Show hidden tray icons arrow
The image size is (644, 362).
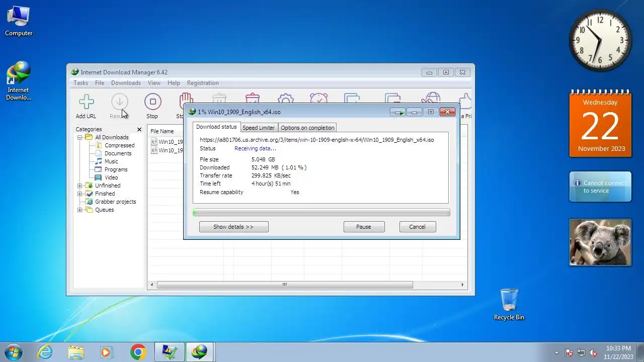556,352
